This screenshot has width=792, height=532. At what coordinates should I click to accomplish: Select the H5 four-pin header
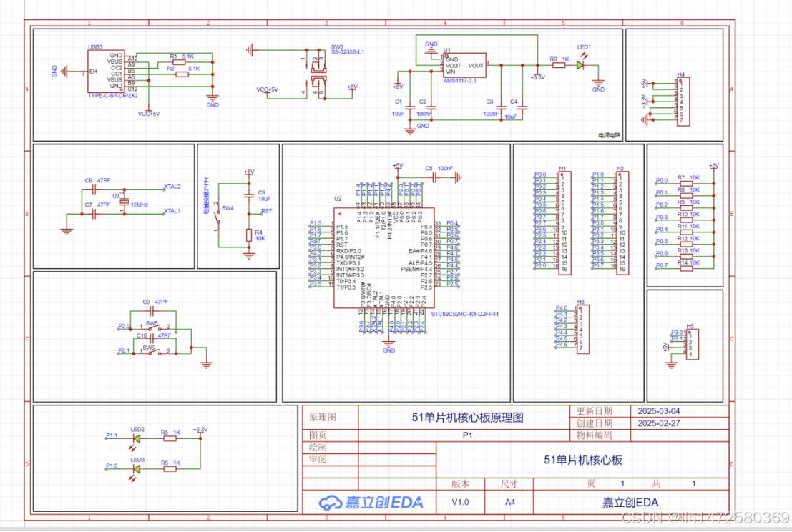point(693,344)
